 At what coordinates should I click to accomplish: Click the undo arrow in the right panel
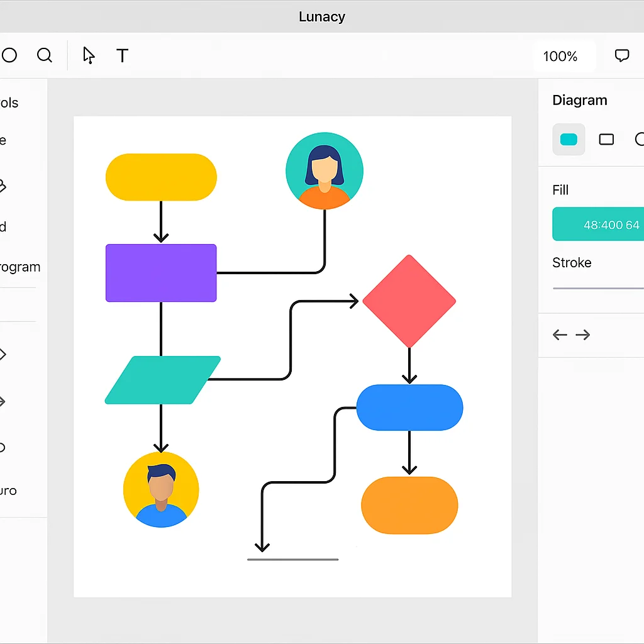pyautogui.click(x=559, y=335)
